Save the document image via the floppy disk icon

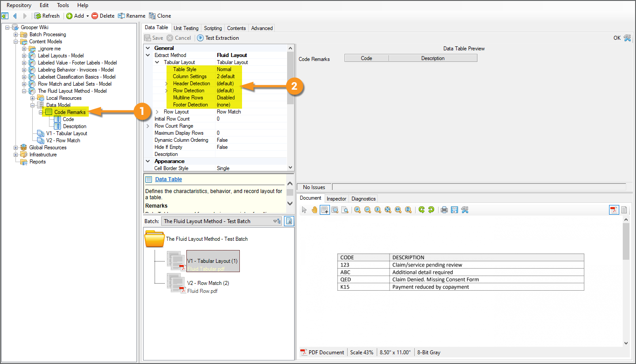[454, 210]
